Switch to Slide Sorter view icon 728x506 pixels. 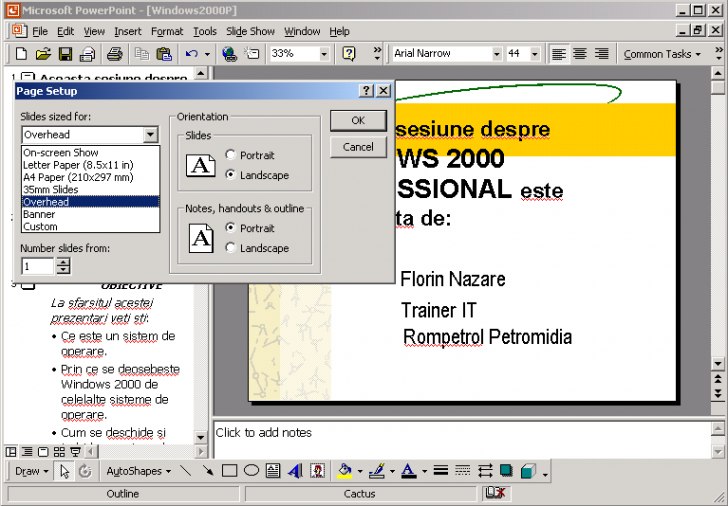pyautogui.click(x=59, y=452)
